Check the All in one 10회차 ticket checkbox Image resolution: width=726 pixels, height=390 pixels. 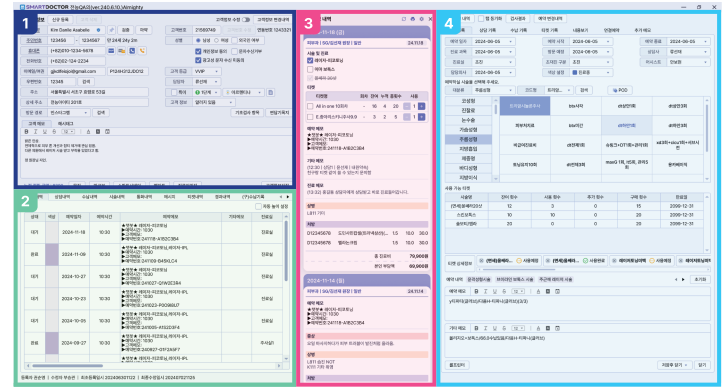pyautogui.click(x=310, y=106)
